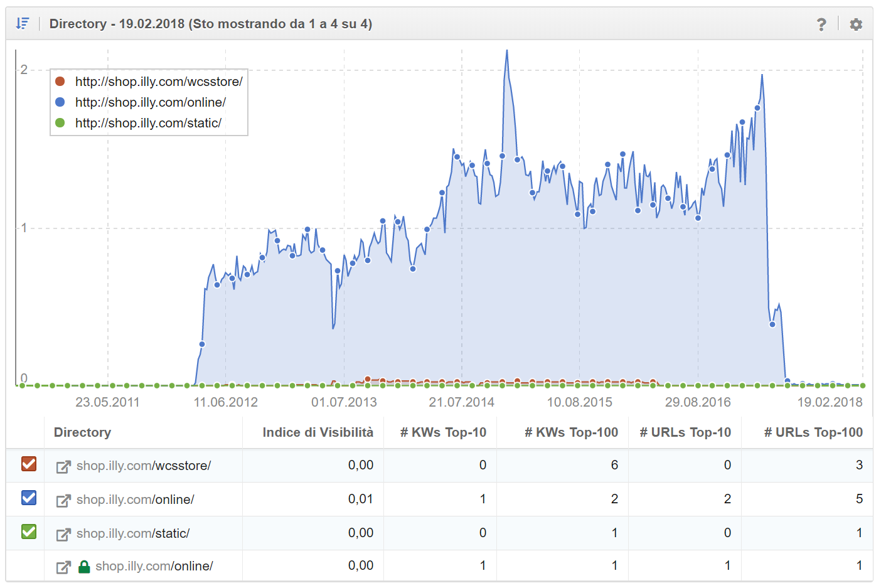
Task: Disable the green static directory checkbox
Action: (29, 532)
